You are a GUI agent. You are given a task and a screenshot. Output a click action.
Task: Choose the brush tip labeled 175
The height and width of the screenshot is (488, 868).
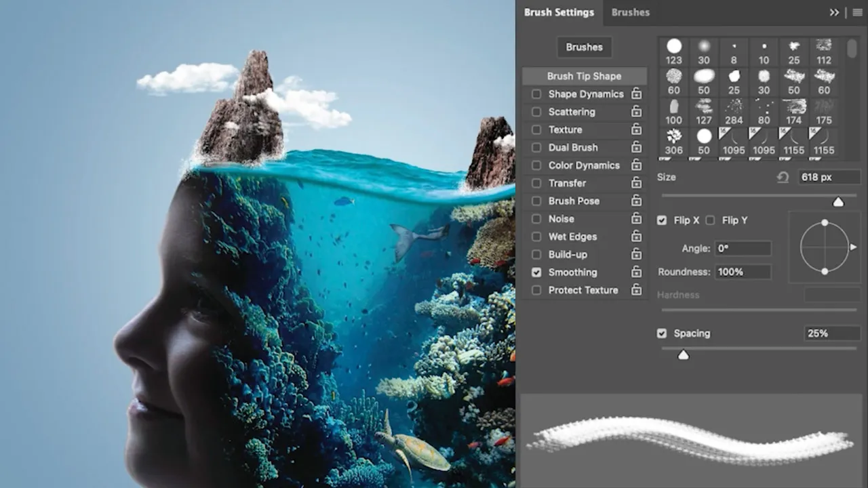[x=824, y=112]
